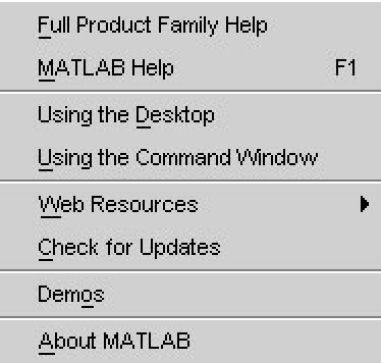Viewport: 381px width, 363px height.
Task: Expand the Web Resources submenu
Action: (x=190, y=204)
